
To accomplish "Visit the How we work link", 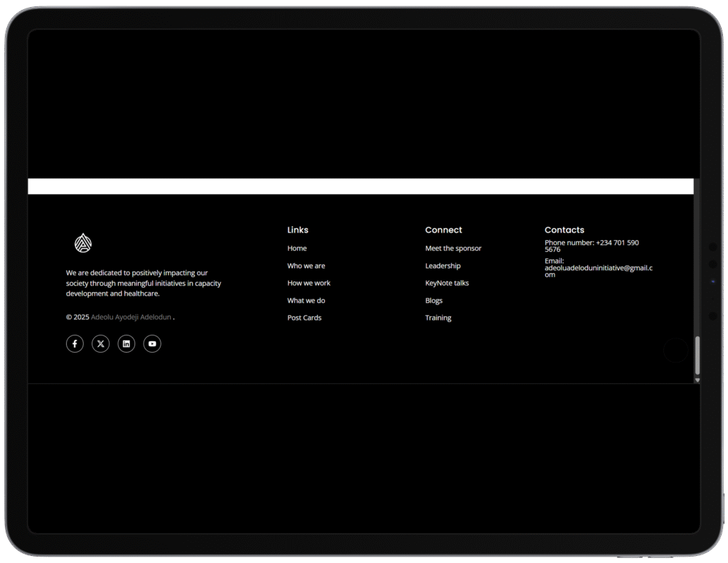I will tap(309, 283).
